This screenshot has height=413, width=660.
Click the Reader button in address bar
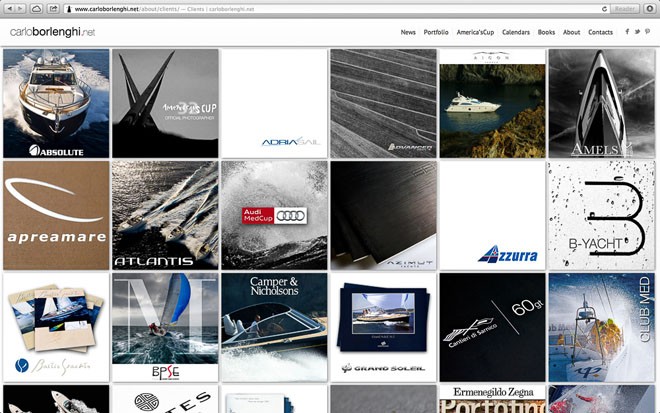tap(625, 9)
